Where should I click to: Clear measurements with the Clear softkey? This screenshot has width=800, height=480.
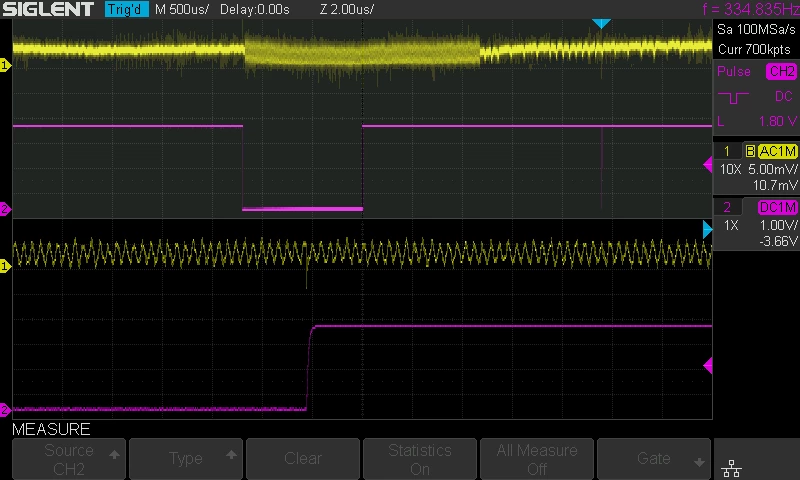(303, 459)
